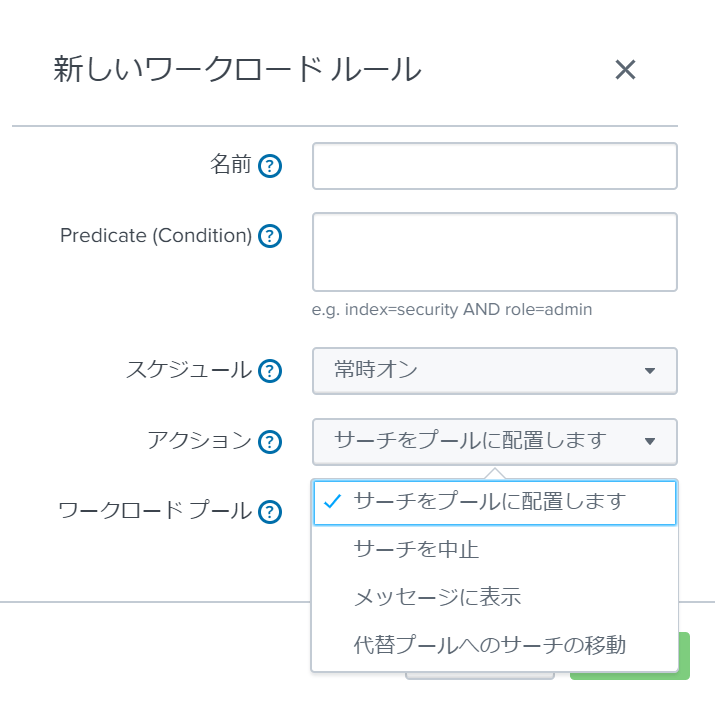Close the 新しいワークロード ルール dialog
The width and height of the screenshot is (715, 707).
tap(625, 70)
